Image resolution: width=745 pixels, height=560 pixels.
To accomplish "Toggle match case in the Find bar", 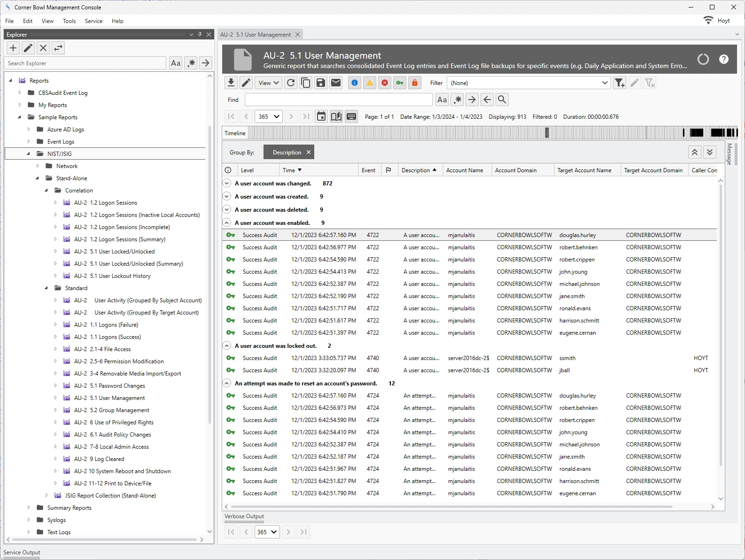I will coord(442,100).
